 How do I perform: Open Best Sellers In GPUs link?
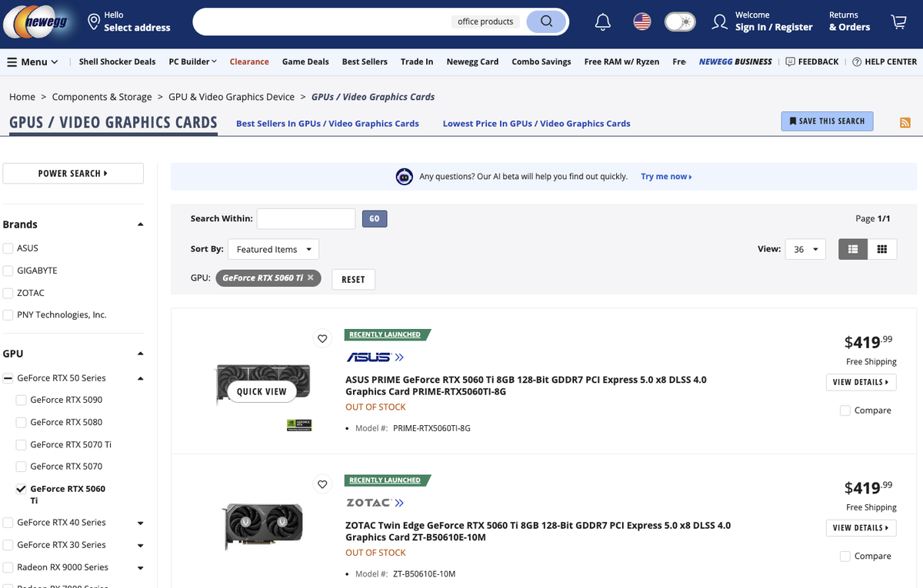point(328,123)
